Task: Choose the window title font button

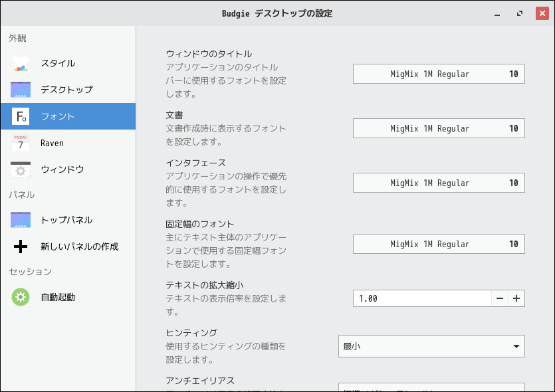Action: [x=439, y=74]
